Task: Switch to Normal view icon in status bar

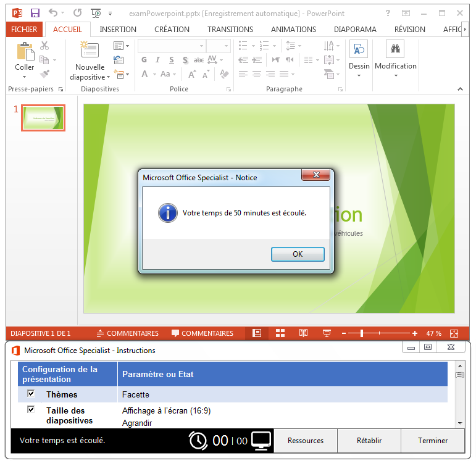Action: coord(257,333)
